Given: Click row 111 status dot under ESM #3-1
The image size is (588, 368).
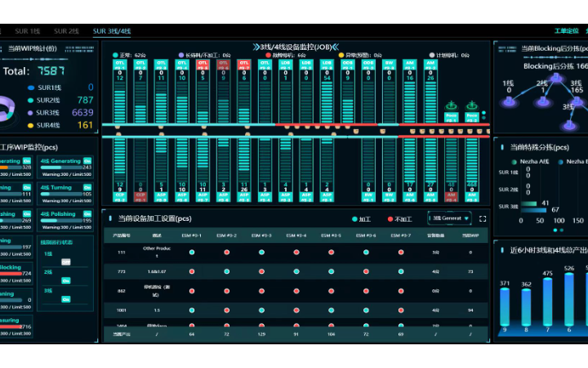Looking at the screenshot, I should pyautogui.click(x=192, y=253).
